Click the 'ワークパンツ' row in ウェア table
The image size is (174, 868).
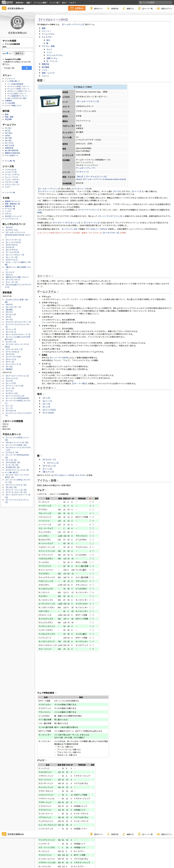(x=68, y=502)
